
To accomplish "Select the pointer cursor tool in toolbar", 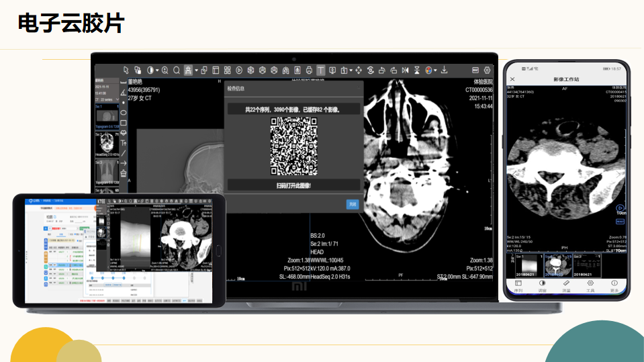I will click(x=126, y=70).
